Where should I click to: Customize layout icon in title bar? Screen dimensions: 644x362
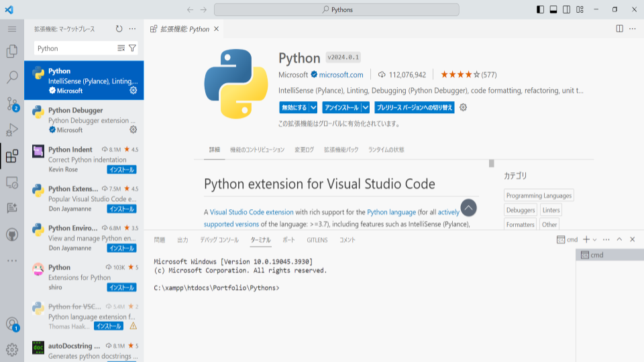[x=580, y=9]
